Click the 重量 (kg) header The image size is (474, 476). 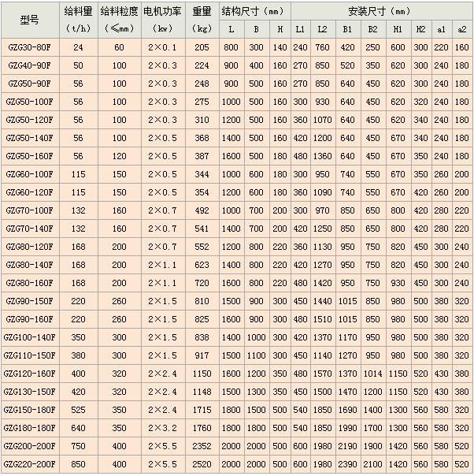click(x=202, y=20)
